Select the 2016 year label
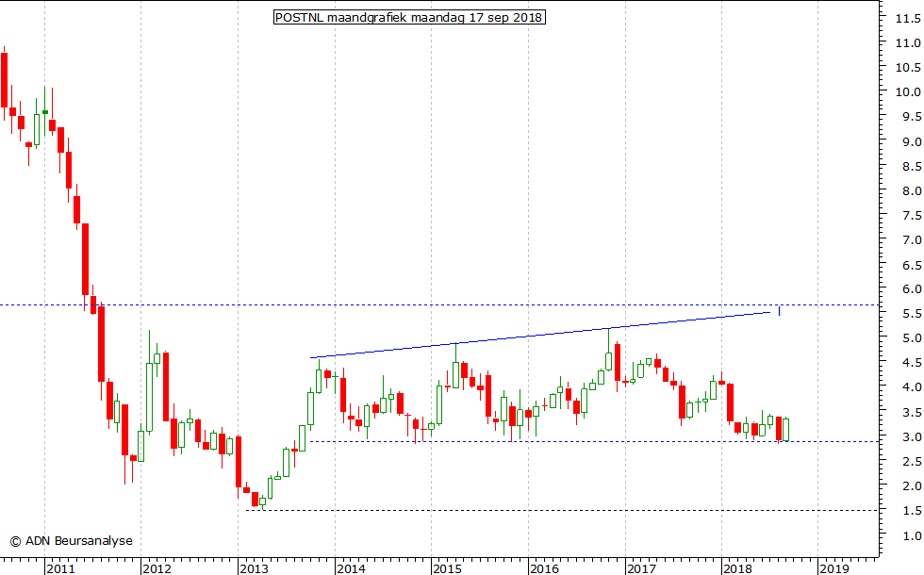The height and width of the screenshot is (575, 924). [544, 568]
